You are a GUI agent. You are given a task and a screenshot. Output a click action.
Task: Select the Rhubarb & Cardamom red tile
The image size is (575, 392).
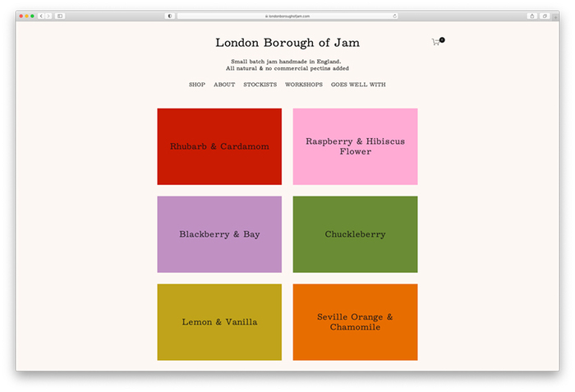[219, 146]
